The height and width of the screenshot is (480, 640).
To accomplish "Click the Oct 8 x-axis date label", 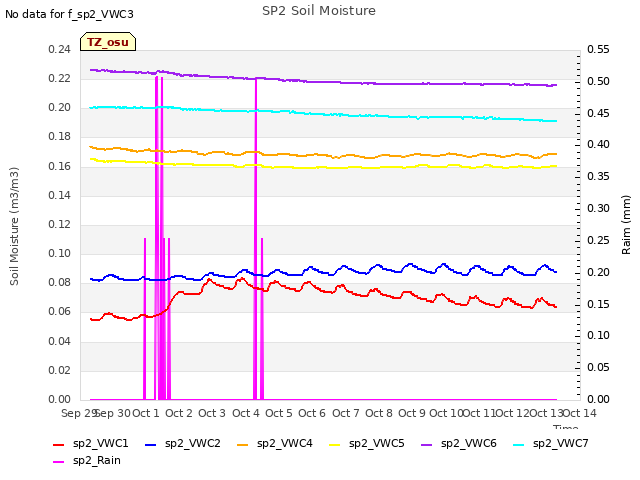I will [379, 413].
